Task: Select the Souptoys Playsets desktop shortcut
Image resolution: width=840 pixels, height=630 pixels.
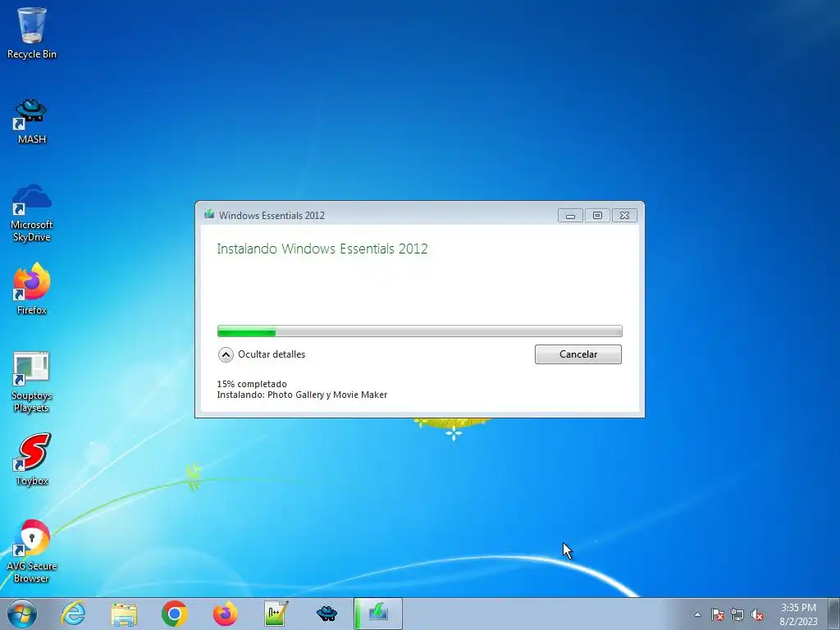Action: pos(32,382)
